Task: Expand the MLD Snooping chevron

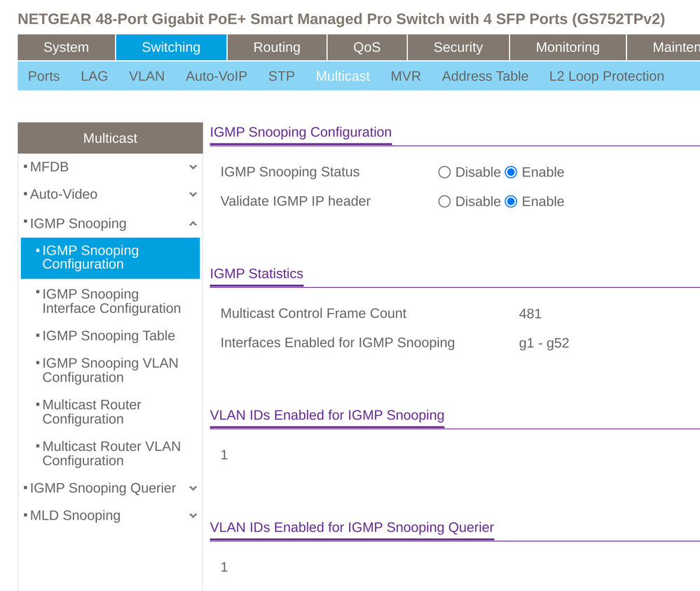Action: pos(193,516)
